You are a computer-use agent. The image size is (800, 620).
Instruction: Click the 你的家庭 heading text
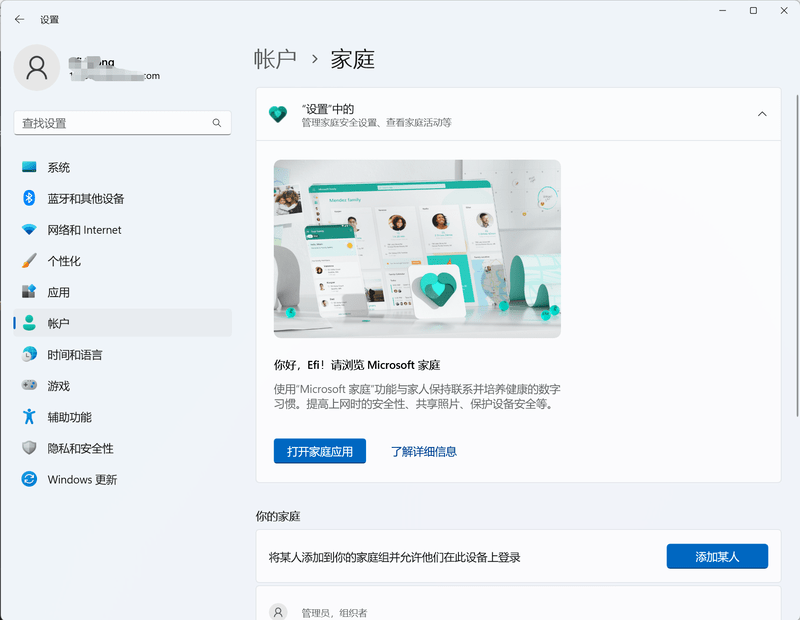tap(278, 516)
